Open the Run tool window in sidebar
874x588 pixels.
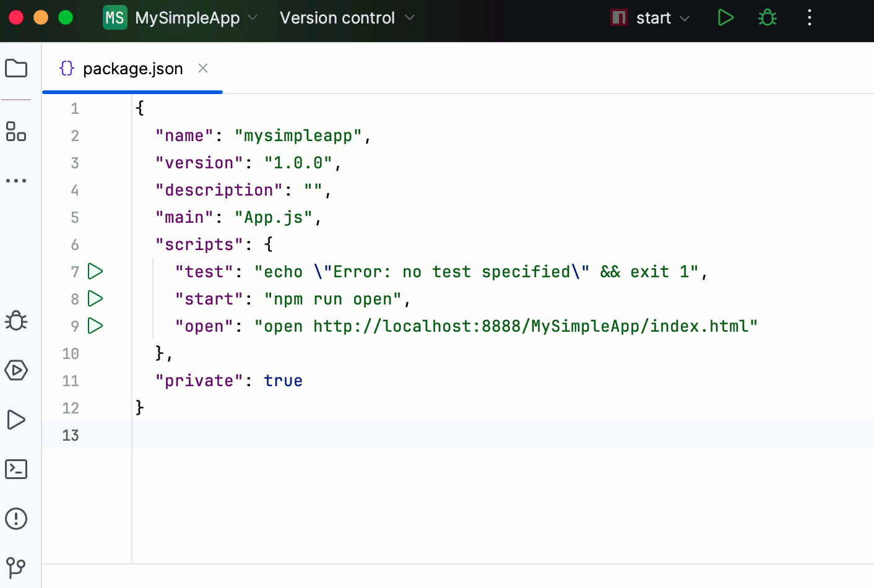tap(16, 420)
